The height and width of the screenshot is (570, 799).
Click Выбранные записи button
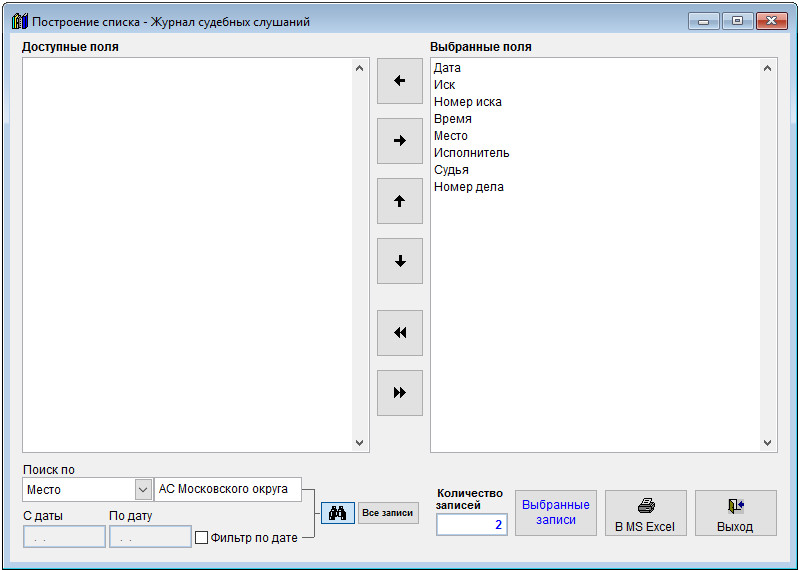click(x=555, y=513)
